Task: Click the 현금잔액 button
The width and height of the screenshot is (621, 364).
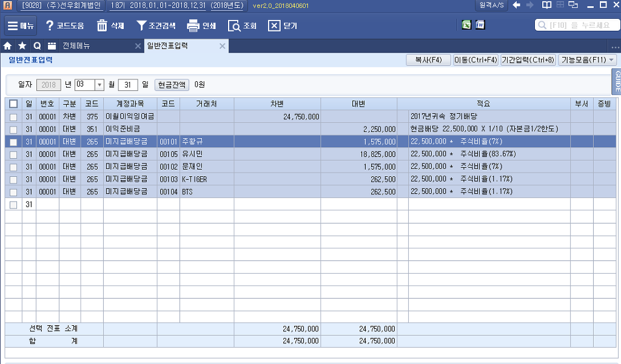Action: [x=172, y=85]
